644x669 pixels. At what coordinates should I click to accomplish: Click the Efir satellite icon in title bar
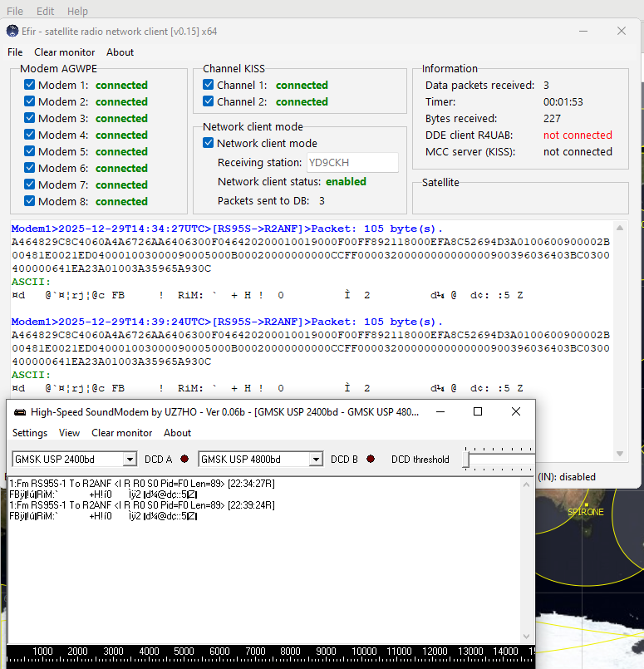[12, 31]
